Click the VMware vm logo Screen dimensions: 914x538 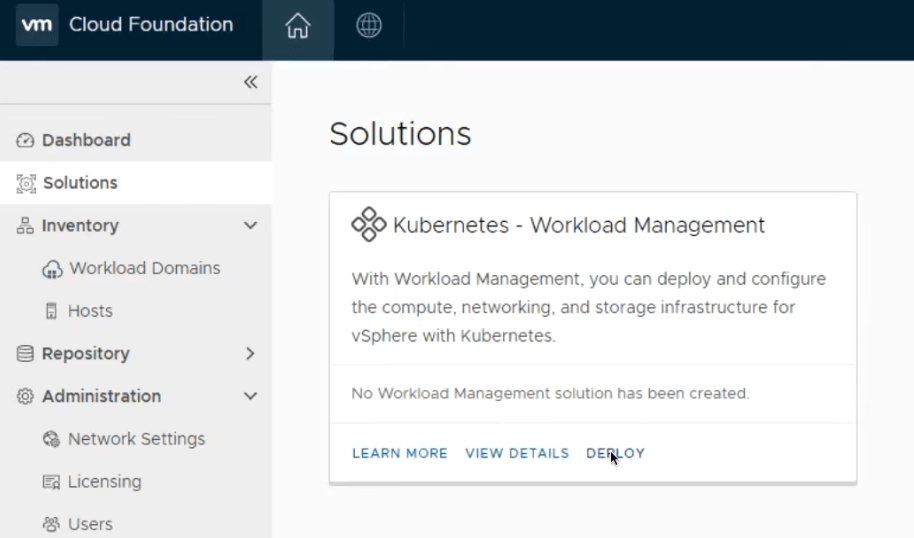(x=37, y=25)
